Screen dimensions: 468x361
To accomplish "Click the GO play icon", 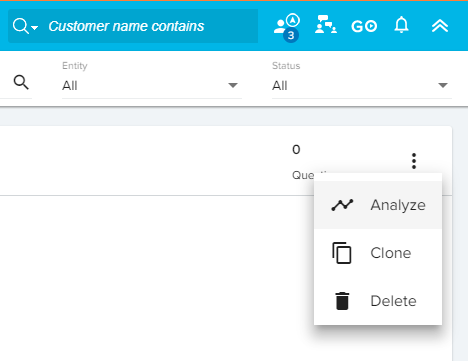I will (364, 26).
